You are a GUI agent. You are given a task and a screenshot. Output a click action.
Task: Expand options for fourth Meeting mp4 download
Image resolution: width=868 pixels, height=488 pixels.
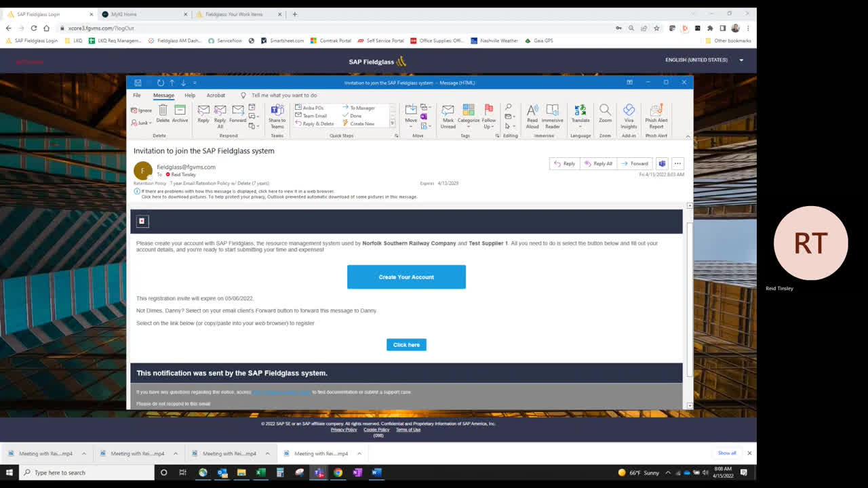point(359,453)
